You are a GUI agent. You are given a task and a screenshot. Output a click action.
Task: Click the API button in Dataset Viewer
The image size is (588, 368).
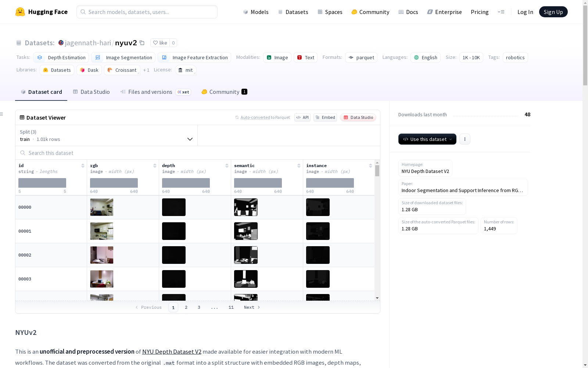tap(302, 117)
